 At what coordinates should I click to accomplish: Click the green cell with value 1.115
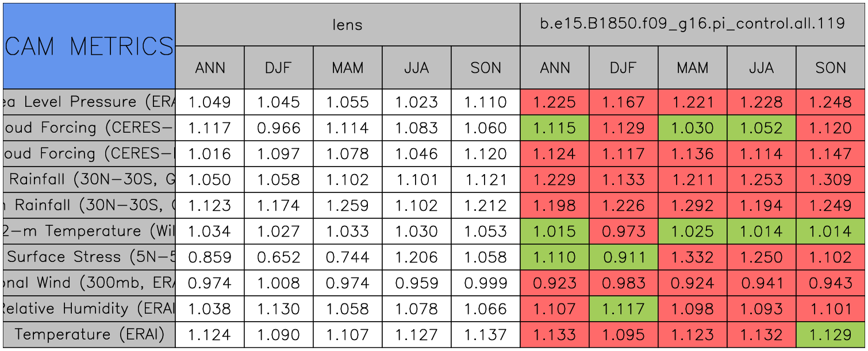click(554, 128)
